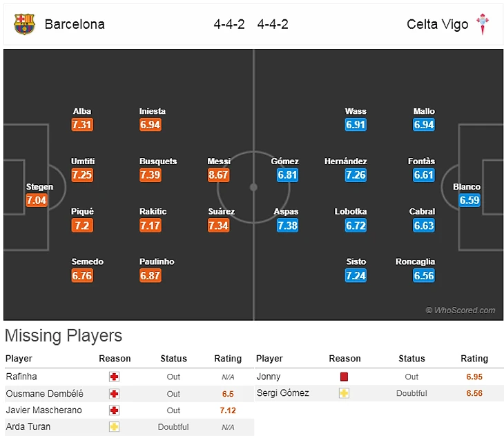Image resolution: width=504 pixels, height=438 pixels.
Task: Open the Barcelona team name link
Action: point(75,24)
